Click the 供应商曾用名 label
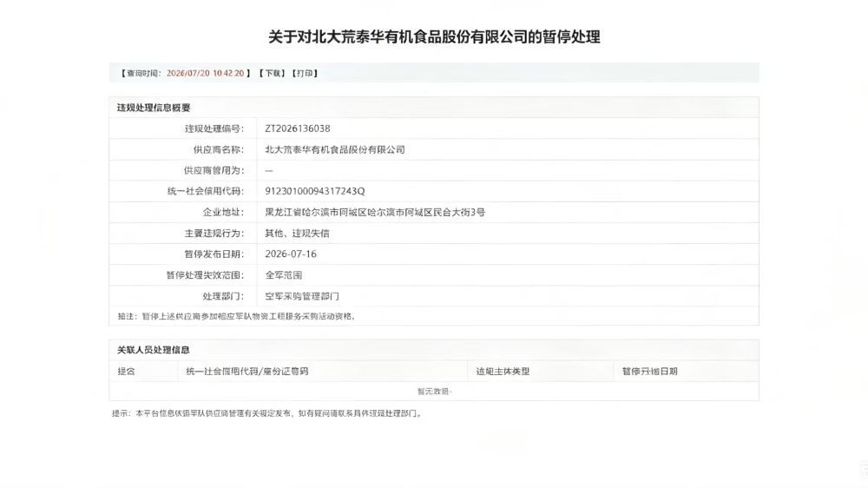Screen dimensions: 868x488 click(214, 170)
